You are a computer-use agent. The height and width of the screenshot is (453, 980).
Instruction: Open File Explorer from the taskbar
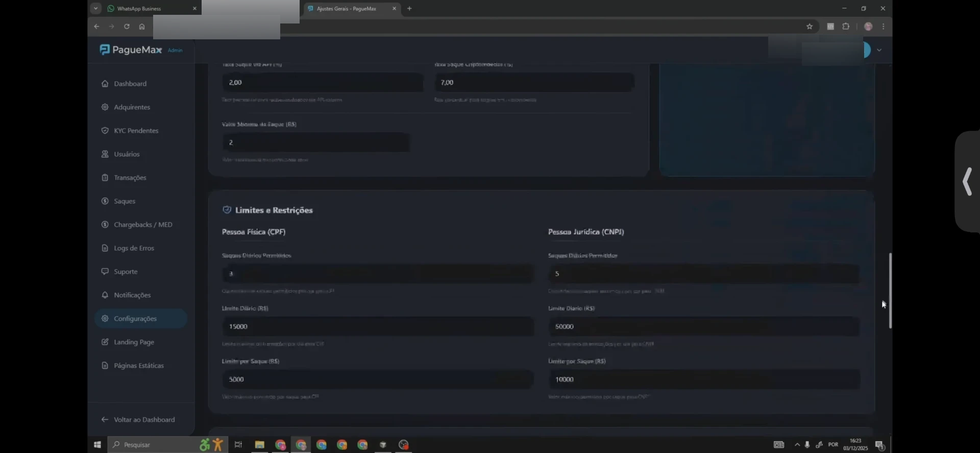pos(260,445)
